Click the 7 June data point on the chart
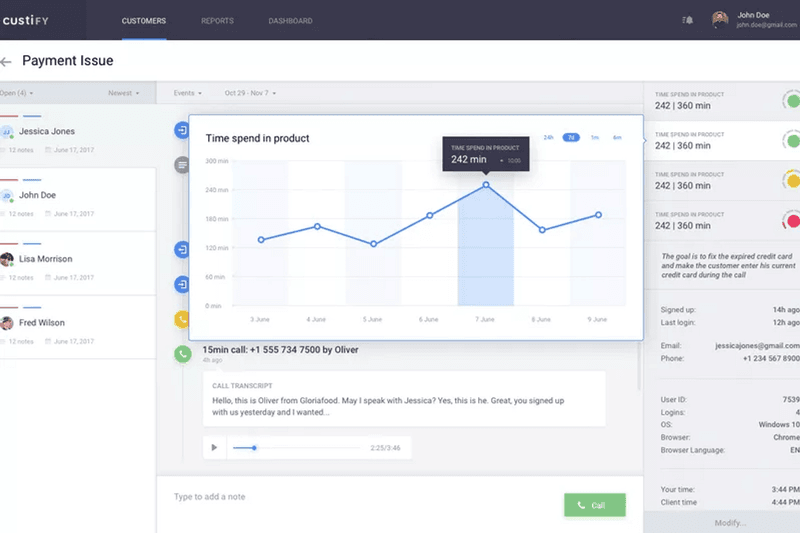Viewport: 800px width, 533px height. click(x=486, y=185)
